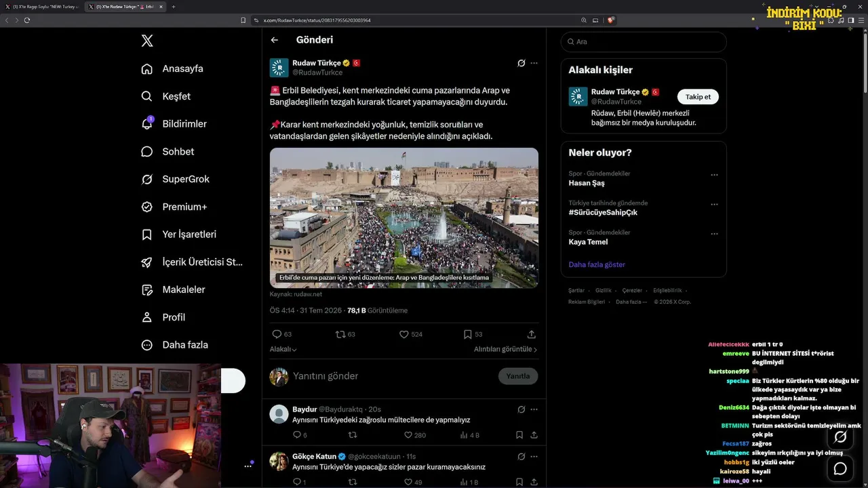Click Alıntıları görüntüle link

tap(505, 349)
